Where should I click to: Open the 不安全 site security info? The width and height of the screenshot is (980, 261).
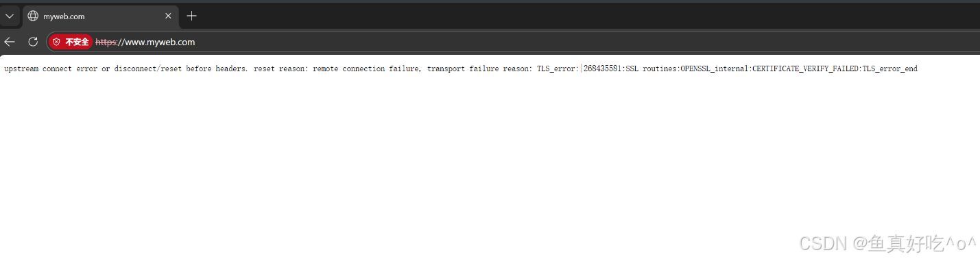click(71, 42)
